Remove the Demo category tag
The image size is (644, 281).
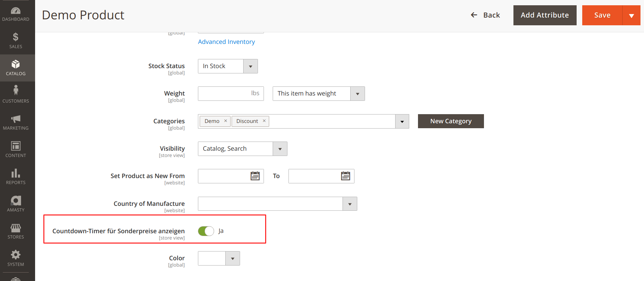(226, 121)
